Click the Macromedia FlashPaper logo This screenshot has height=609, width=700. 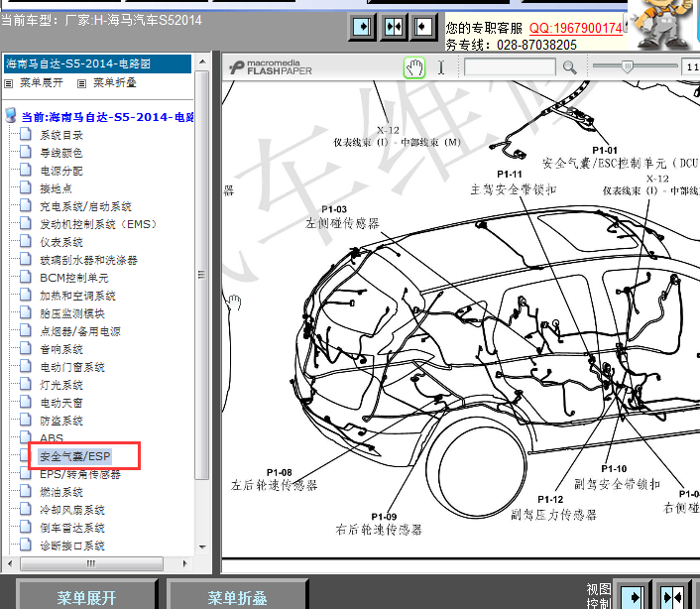point(271,67)
